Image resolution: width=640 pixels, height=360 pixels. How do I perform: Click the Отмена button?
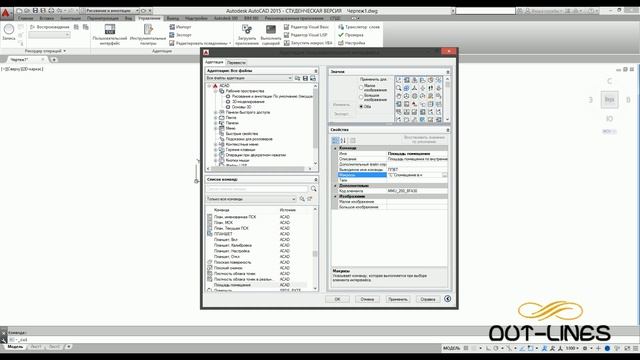[367, 299]
